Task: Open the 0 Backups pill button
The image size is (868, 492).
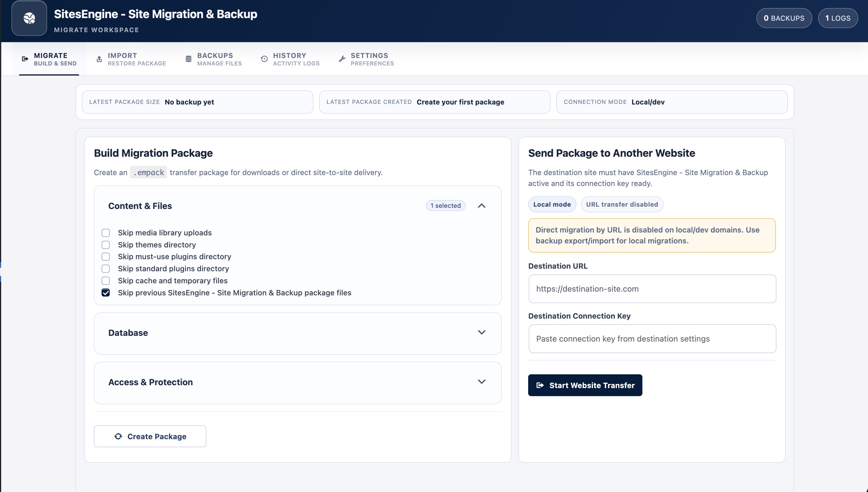Action: (x=784, y=18)
